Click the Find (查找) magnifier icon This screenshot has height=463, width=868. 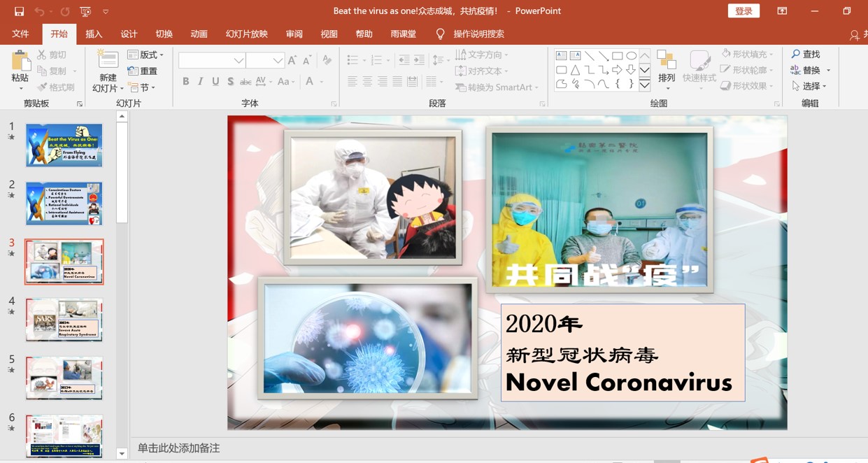pos(796,54)
